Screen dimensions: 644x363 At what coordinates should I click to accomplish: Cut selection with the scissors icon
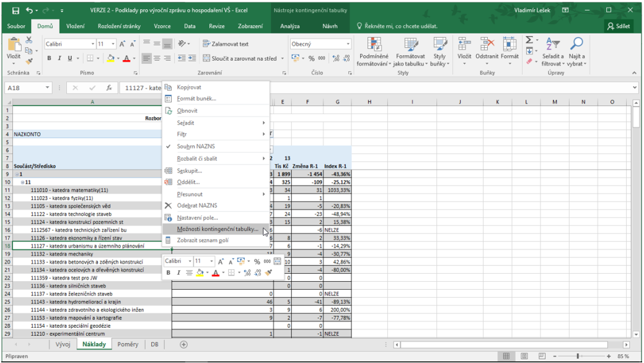[x=29, y=40]
